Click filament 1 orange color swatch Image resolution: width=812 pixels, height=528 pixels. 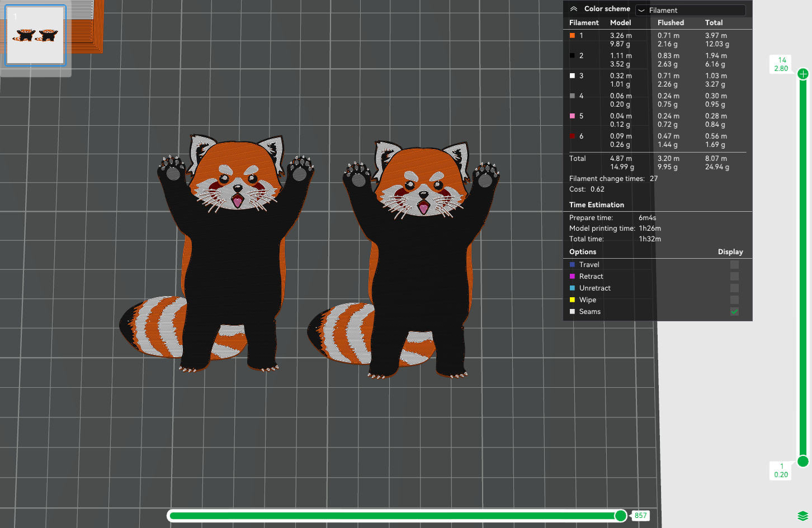pos(572,35)
